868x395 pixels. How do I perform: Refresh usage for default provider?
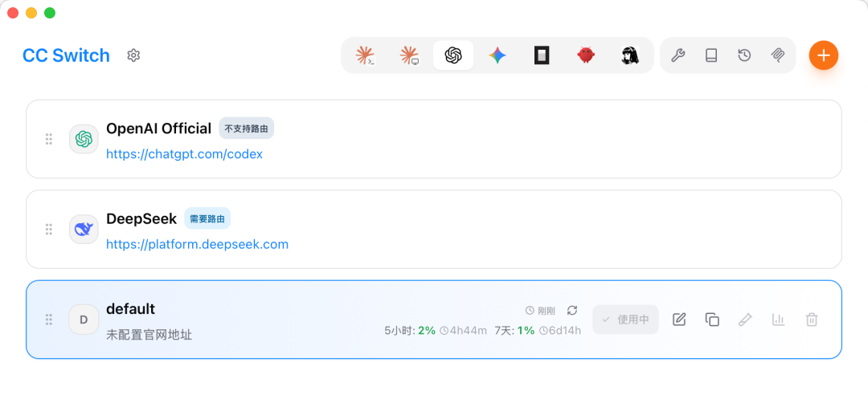572,311
